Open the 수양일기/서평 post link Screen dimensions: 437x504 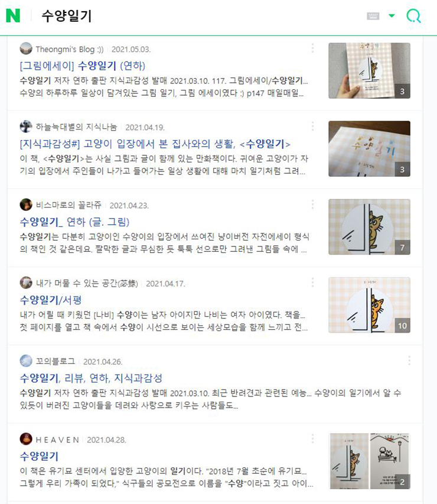coord(51,300)
